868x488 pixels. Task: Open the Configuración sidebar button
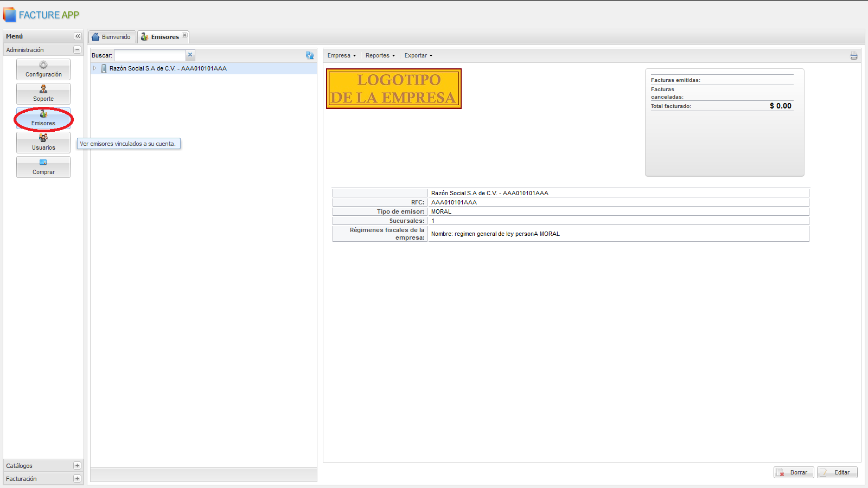tap(43, 69)
